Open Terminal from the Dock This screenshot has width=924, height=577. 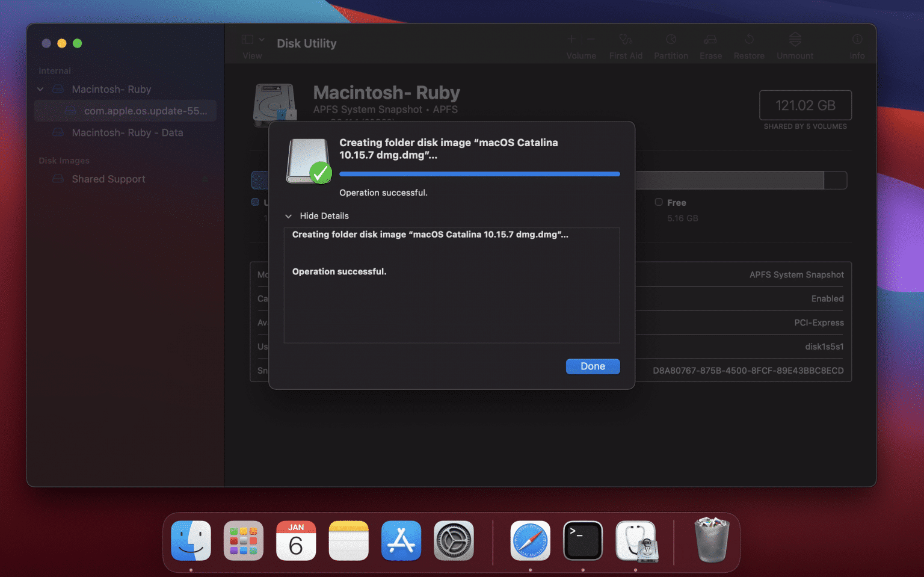pyautogui.click(x=582, y=540)
